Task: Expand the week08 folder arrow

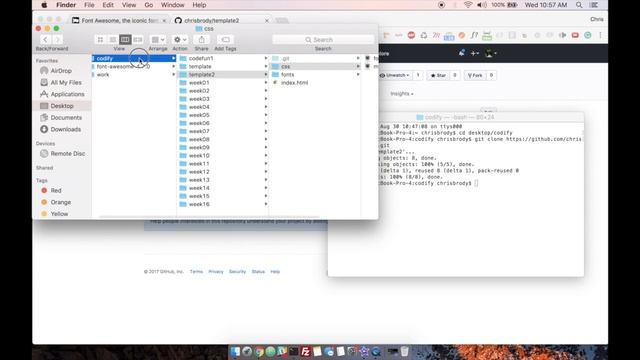Action: click(x=266, y=140)
